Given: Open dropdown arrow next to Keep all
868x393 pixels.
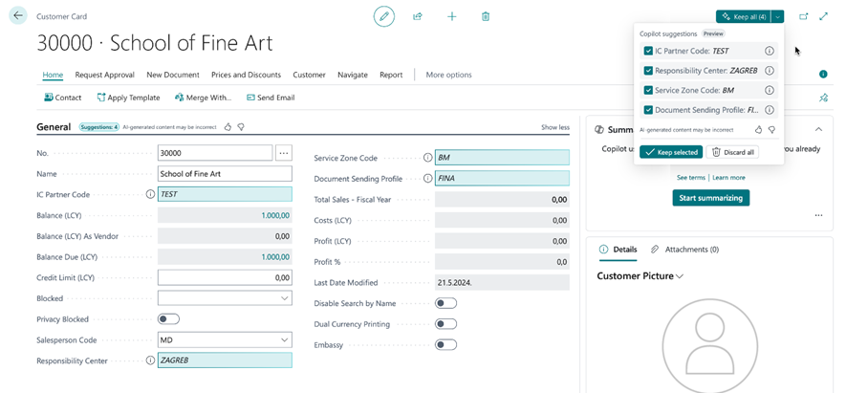Looking at the screenshot, I should 778,17.
